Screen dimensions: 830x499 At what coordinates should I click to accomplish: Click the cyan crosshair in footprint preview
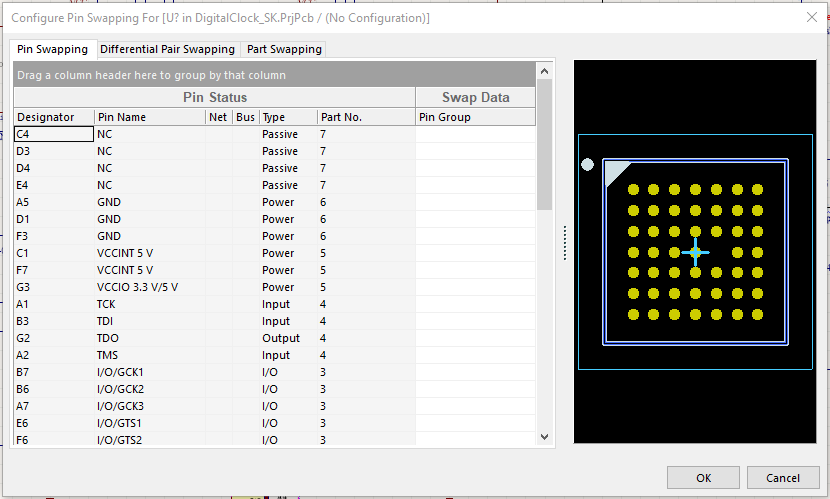tap(695, 252)
